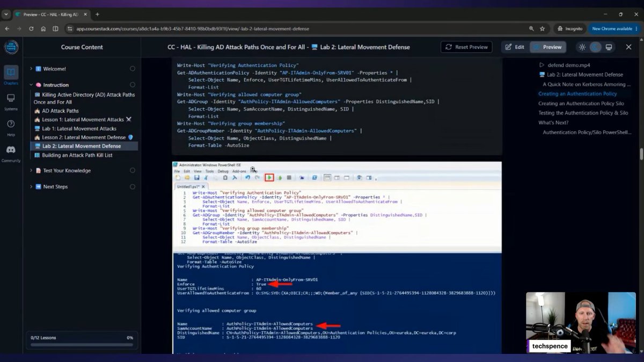Click the Reset Preview button
This screenshot has height=362, width=644.
[x=466, y=47]
